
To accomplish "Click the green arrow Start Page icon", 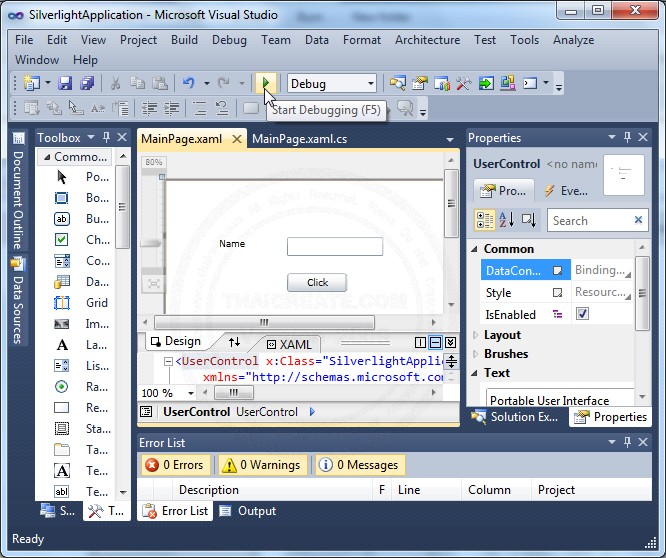I will (x=486, y=83).
